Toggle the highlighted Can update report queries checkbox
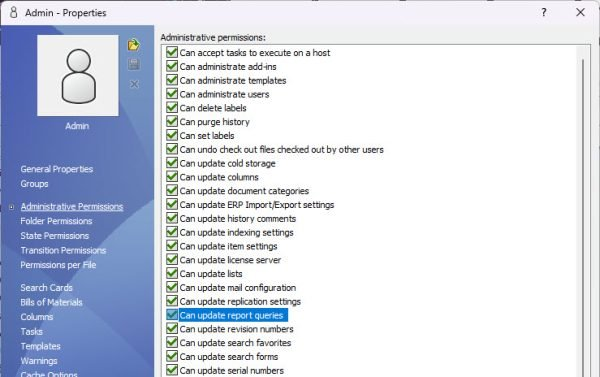This screenshot has height=377, width=600. pyautogui.click(x=172, y=315)
